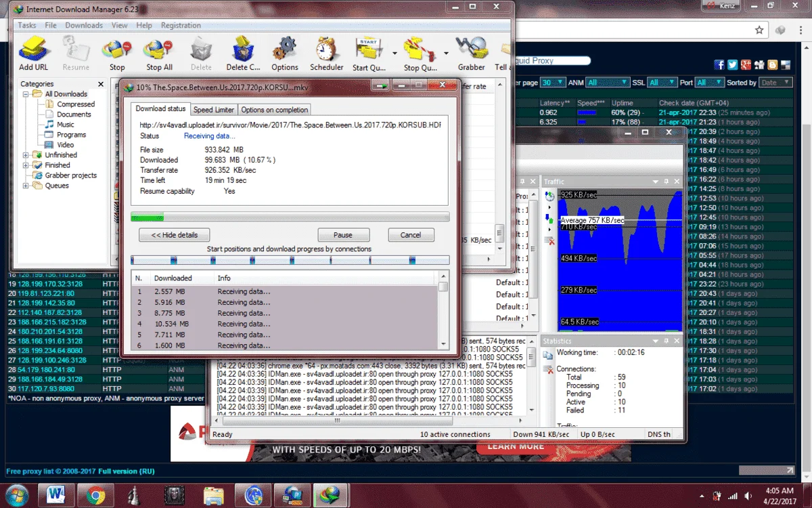Select the Video category

(66, 145)
